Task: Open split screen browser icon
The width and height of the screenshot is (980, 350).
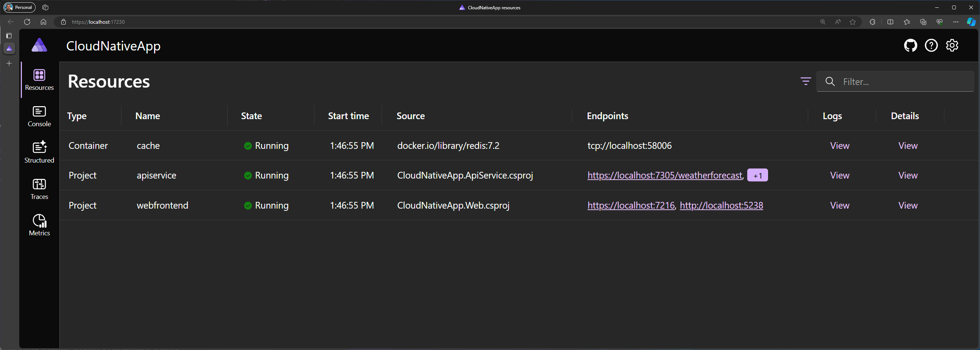Action: (x=890, y=22)
